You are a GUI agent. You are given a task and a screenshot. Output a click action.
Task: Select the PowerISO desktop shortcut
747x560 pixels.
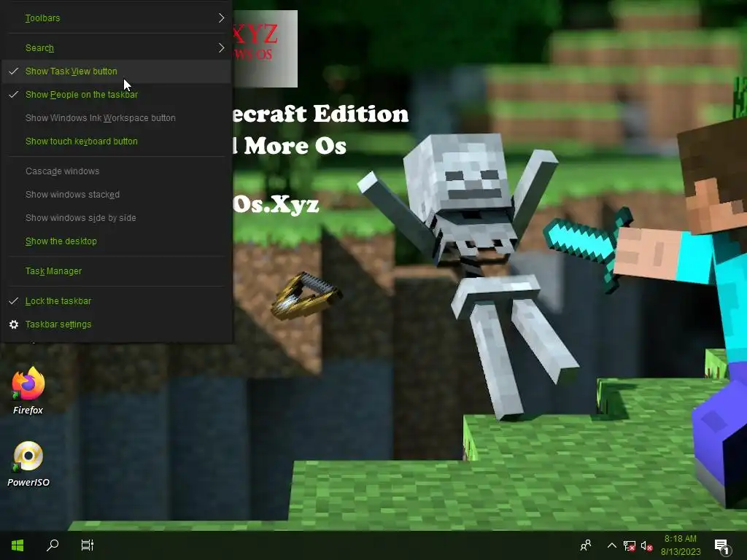(28, 464)
